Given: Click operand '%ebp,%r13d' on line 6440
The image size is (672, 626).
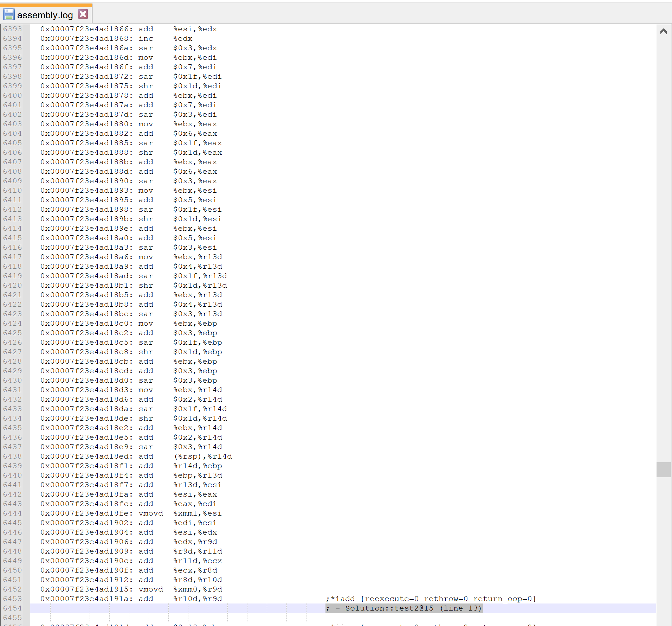Looking at the screenshot, I should tap(198, 475).
